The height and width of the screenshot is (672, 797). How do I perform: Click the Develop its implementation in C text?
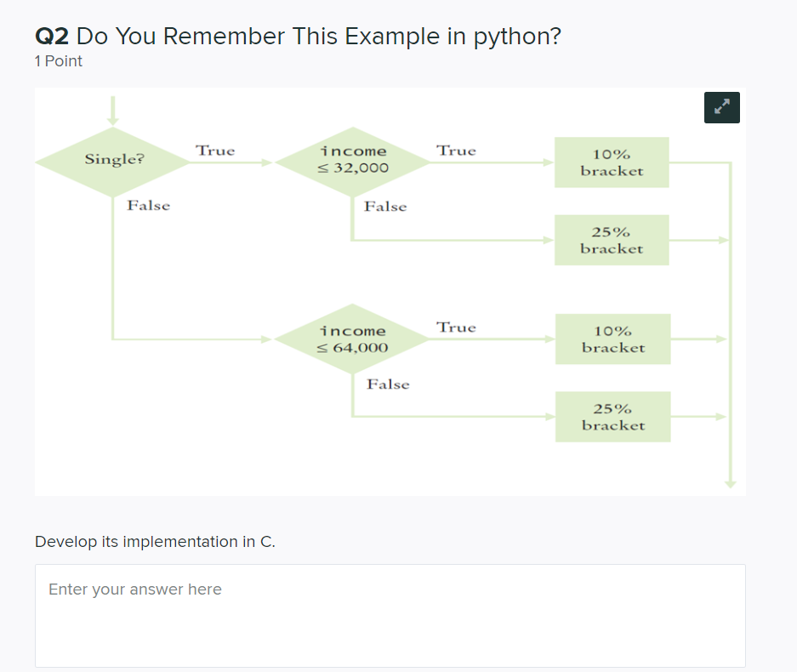(x=156, y=542)
